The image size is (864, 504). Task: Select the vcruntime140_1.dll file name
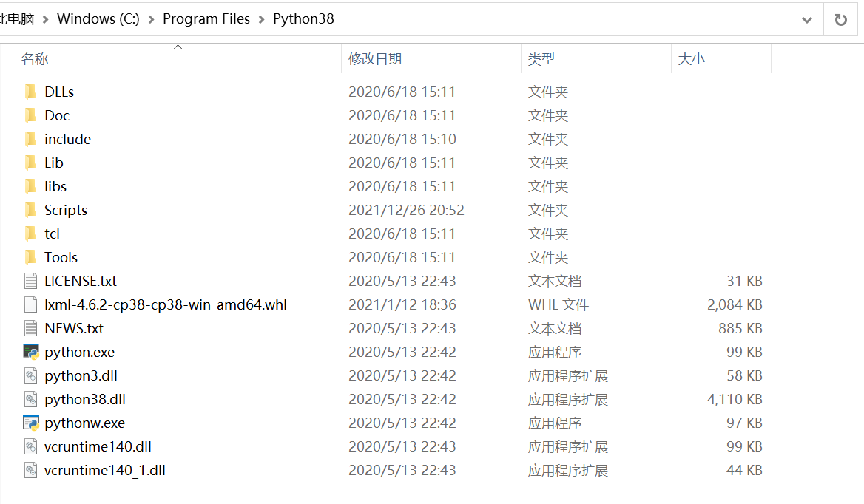click(105, 471)
